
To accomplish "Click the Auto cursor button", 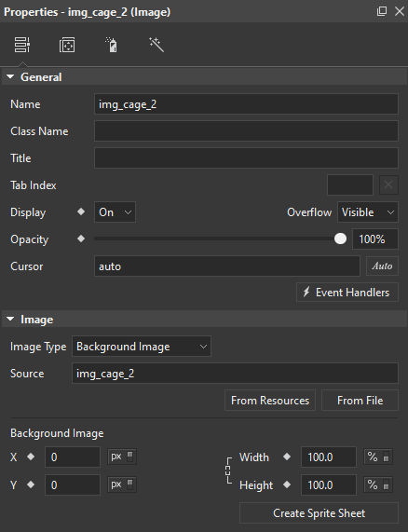I will (382, 266).
